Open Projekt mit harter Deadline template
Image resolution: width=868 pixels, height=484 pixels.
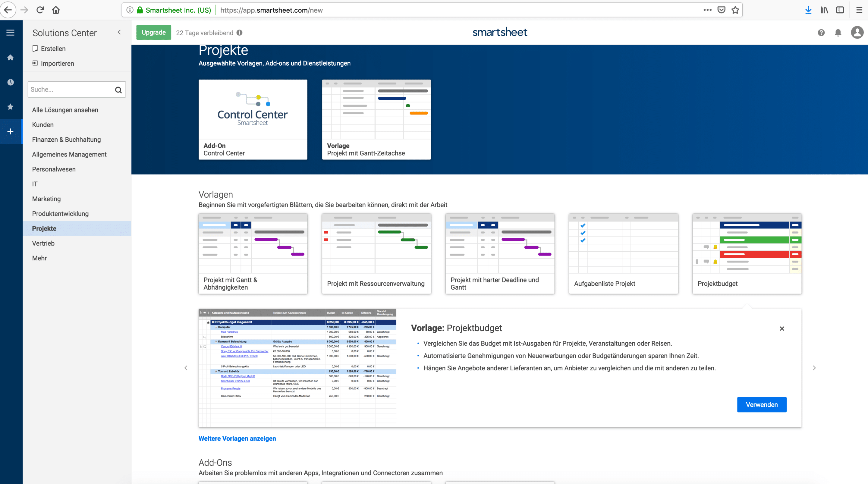(500, 253)
